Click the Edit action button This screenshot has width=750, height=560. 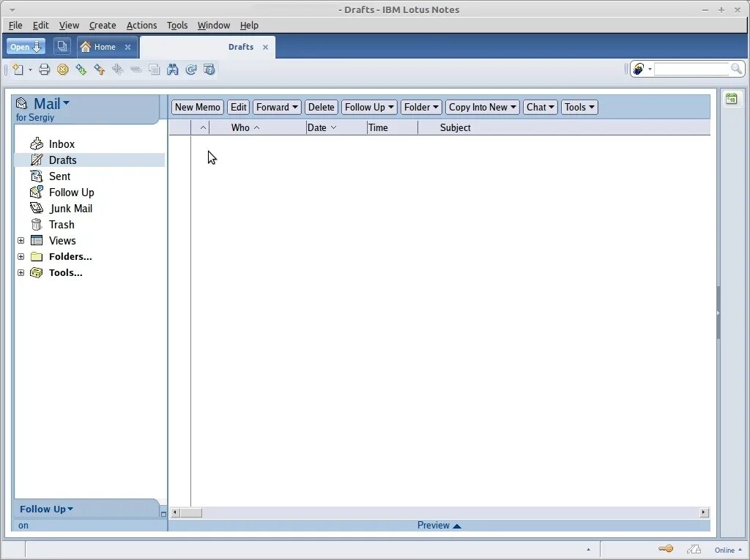(238, 107)
